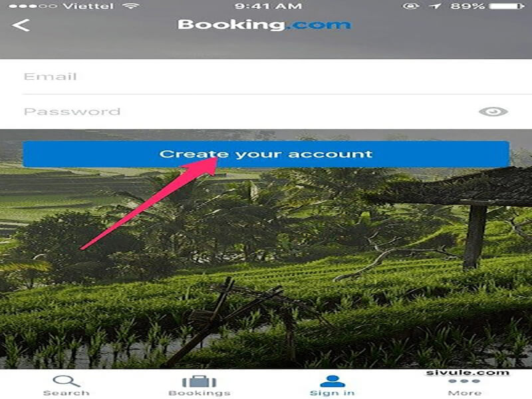The image size is (532, 399).
Task: Select the Sign in person icon
Action: click(x=332, y=380)
